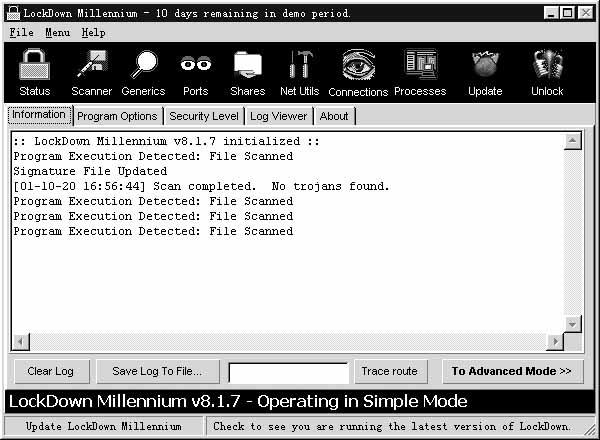Switch To Advanced Mode
This screenshot has height=440, width=600.
click(513, 371)
